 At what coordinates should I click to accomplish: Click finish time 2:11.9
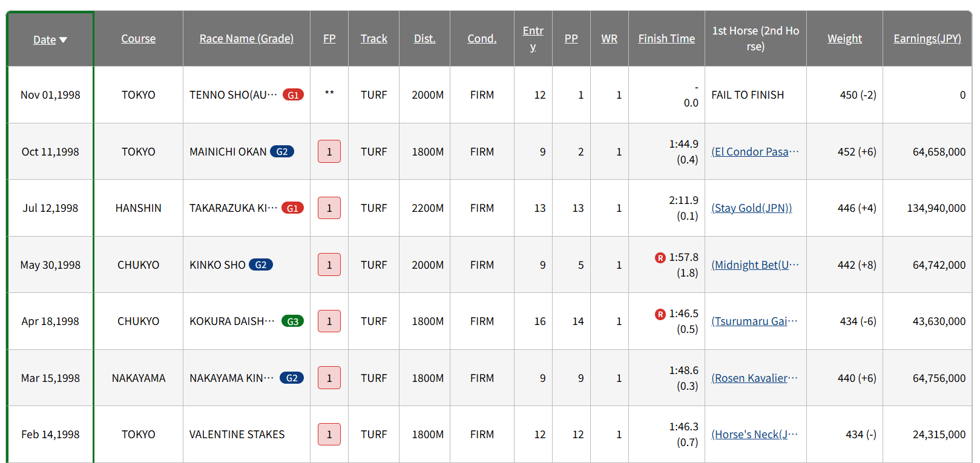[x=683, y=200]
